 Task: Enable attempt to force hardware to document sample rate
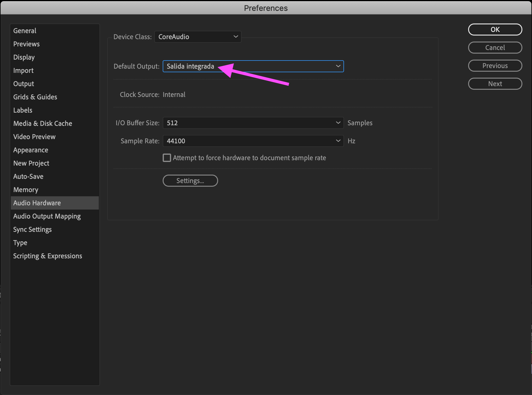[x=167, y=157]
